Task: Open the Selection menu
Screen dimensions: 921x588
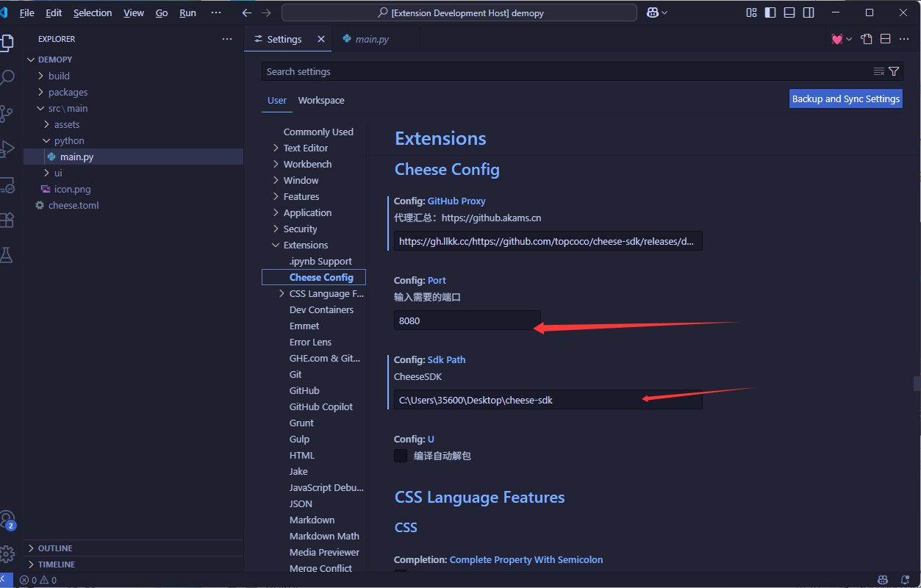Action: pos(93,12)
